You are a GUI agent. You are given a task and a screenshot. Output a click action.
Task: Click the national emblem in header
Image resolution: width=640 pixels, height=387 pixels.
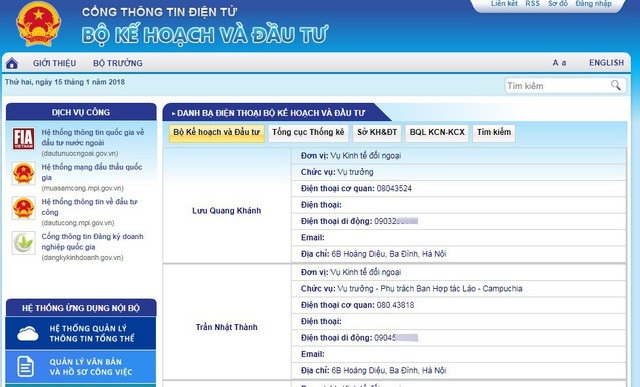click(38, 24)
